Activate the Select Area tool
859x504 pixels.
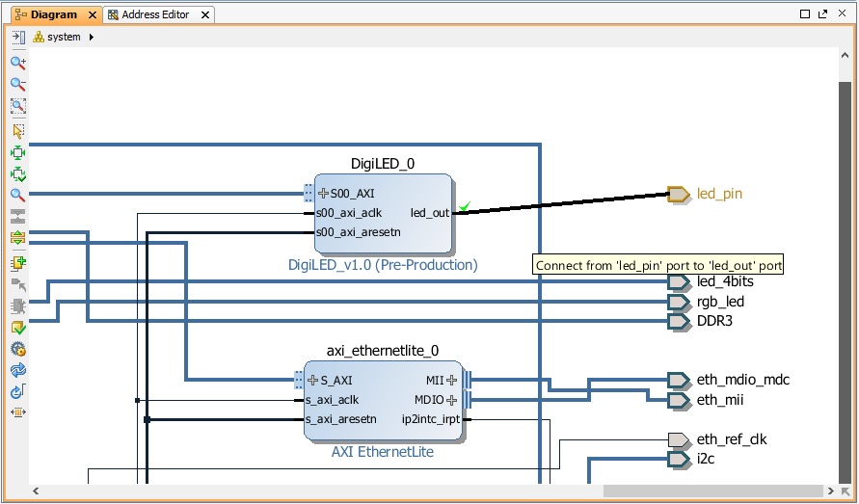[x=18, y=131]
